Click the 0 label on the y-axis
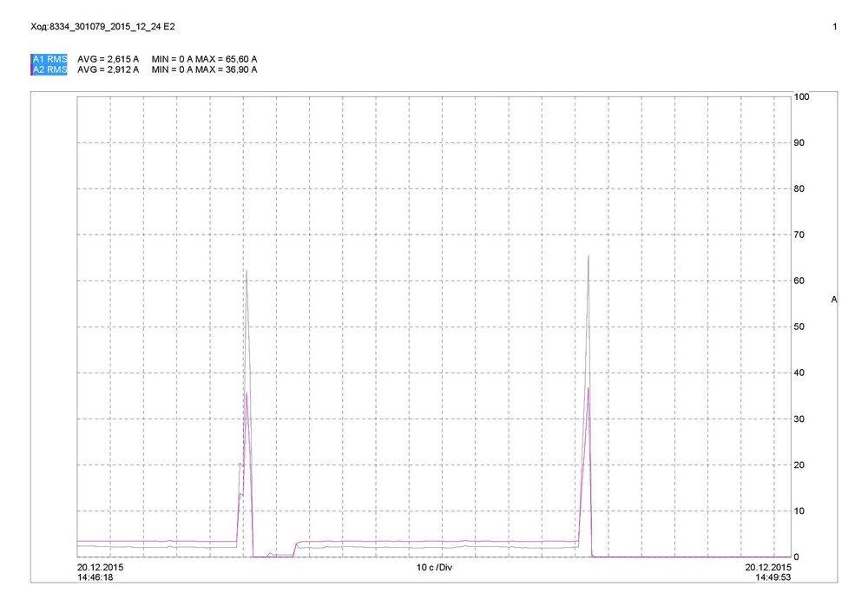868x613 pixels. (x=797, y=557)
